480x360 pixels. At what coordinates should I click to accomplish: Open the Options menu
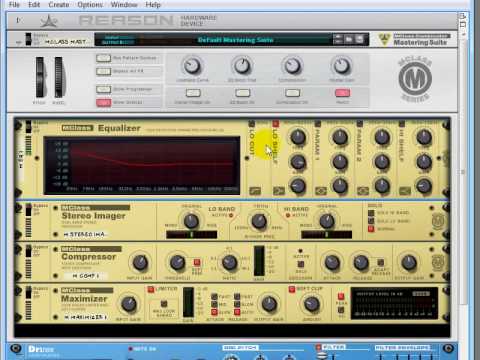(90, 5)
